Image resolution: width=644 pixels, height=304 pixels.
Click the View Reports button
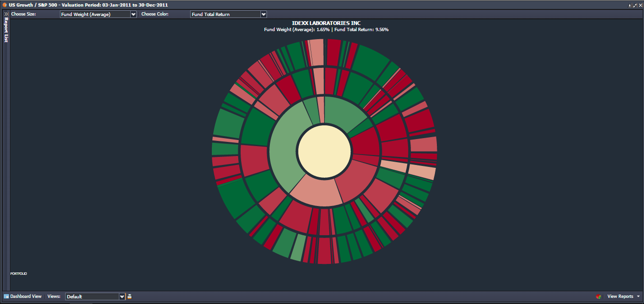click(x=620, y=296)
